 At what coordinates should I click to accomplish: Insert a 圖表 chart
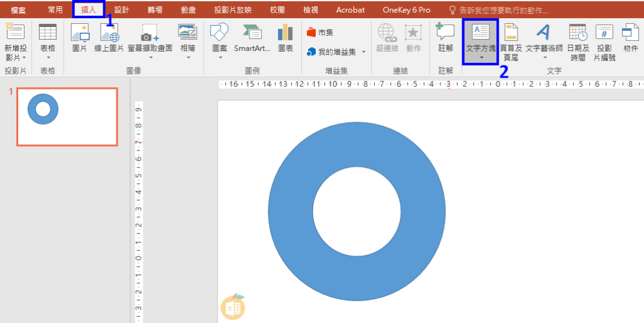point(286,37)
